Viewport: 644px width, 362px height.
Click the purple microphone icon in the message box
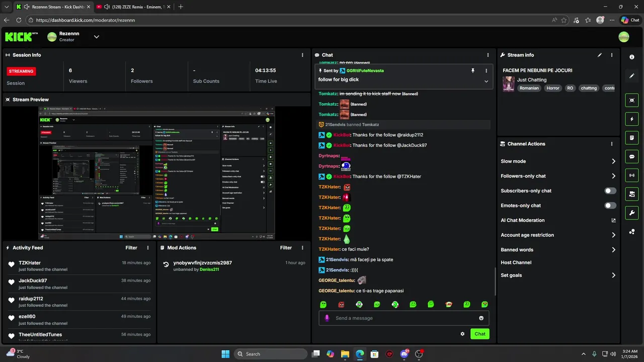(327, 318)
